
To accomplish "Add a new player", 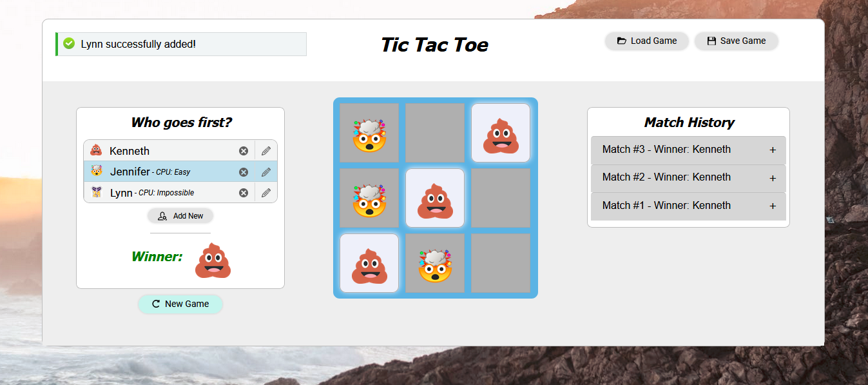I will pos(180,216).
